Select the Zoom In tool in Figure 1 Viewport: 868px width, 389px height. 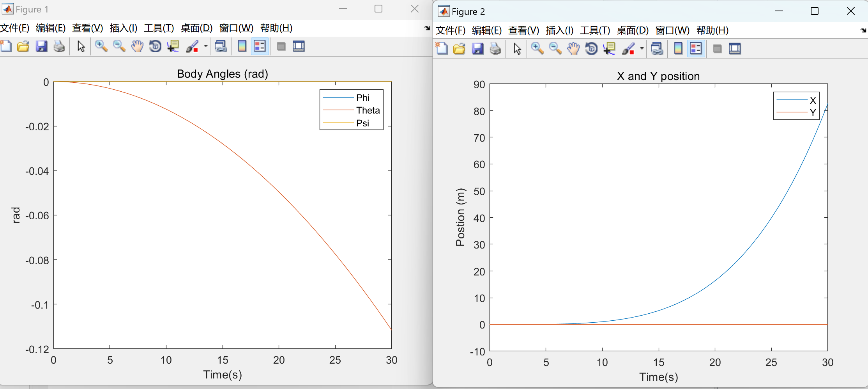[x=101, y=46]
